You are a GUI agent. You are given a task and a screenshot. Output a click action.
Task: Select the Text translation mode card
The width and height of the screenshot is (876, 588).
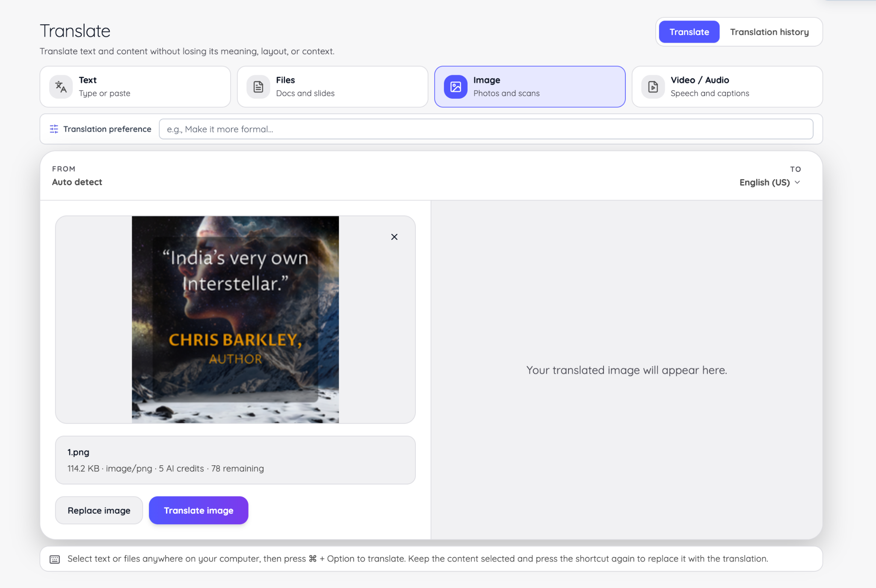click(x=135, y=87)
